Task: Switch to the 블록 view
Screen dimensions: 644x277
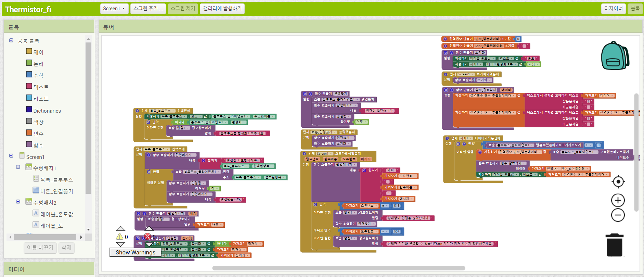Action: coord(635,9)
